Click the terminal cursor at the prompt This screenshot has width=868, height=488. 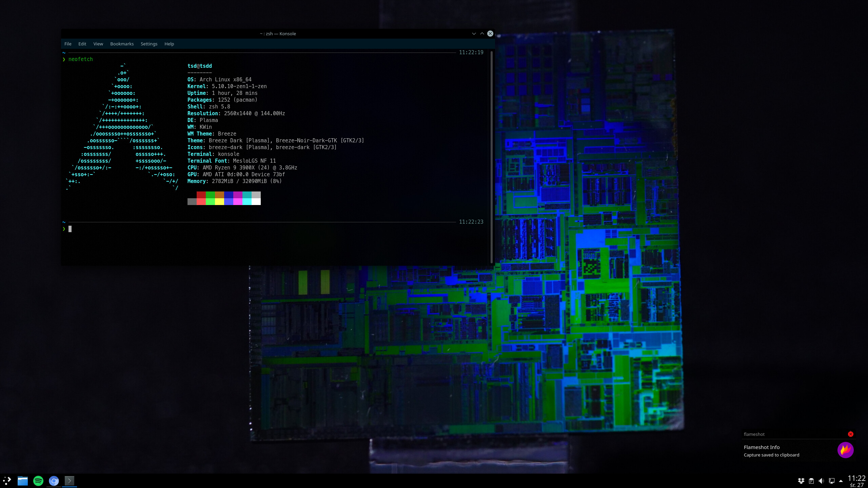[x=70, y=229]
